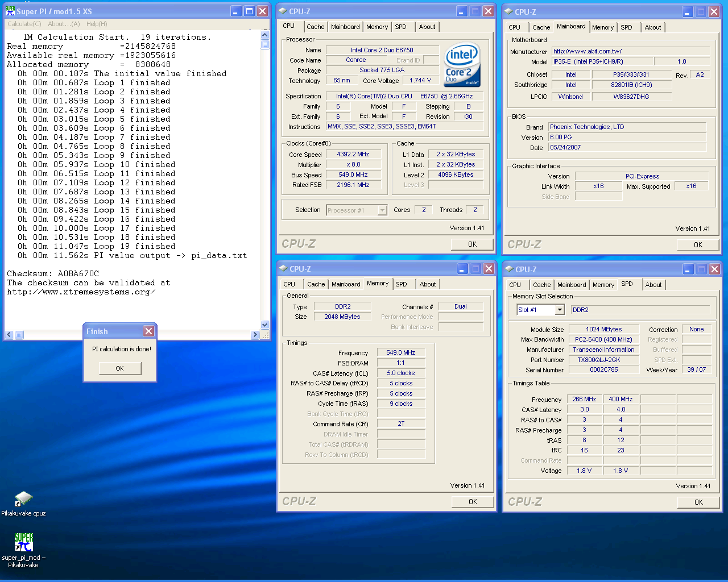Screen dimensions: 728x582
Task: Click the Loop 19 finished line
Action: (97, 246)
